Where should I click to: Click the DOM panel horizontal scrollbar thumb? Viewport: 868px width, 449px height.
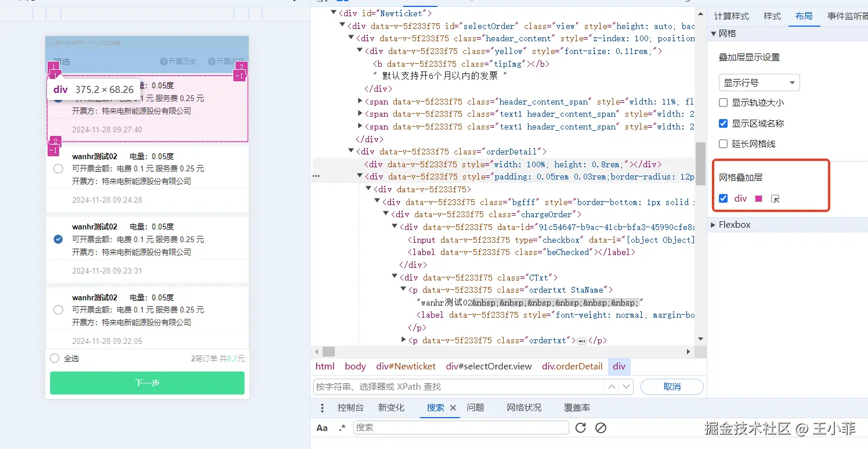coord(328,351)
